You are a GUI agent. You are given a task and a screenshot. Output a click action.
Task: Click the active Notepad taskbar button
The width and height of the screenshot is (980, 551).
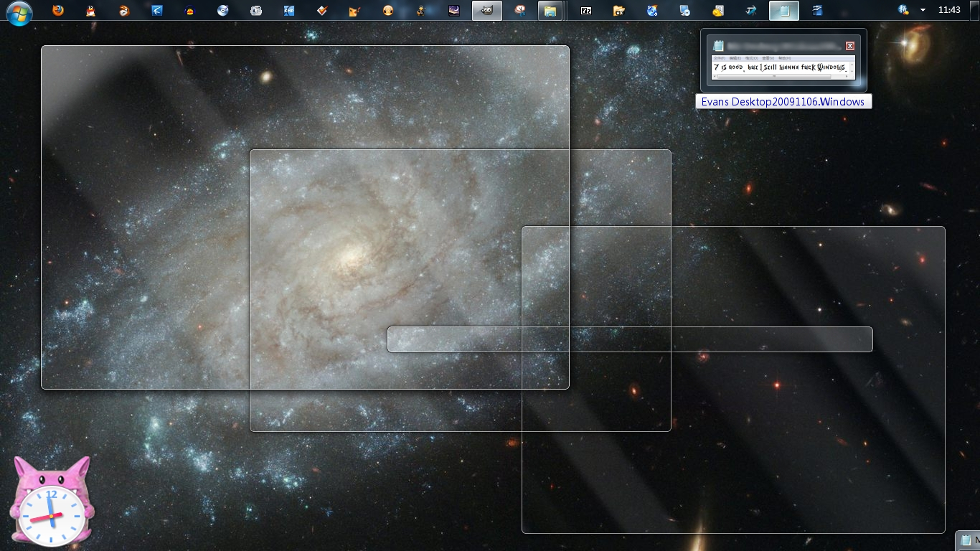click(784, 11)
